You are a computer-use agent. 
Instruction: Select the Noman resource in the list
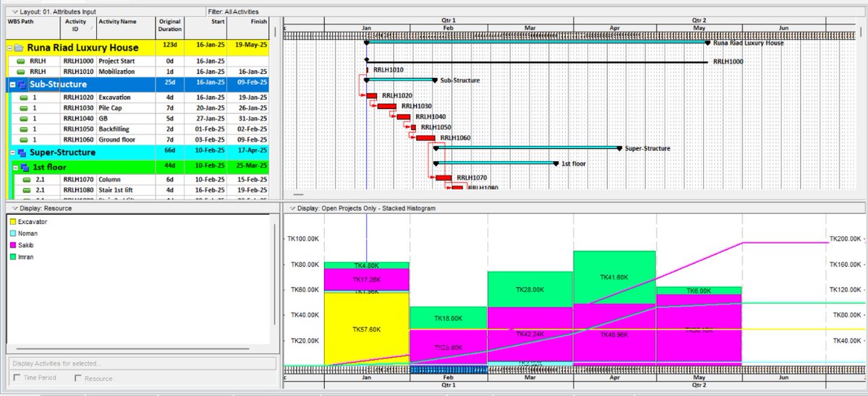click(29, 233)
